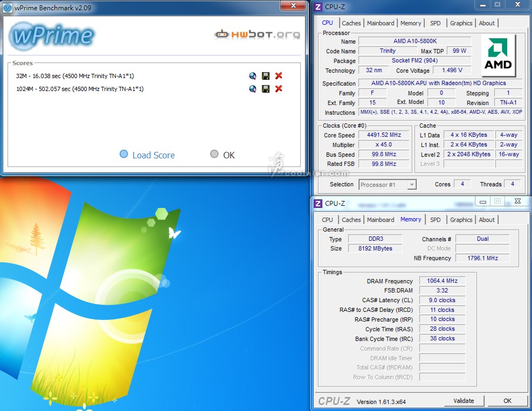
Task: Click the DRAM Frequency value 1064.4 MHz
Action: (x=442, y=281)
